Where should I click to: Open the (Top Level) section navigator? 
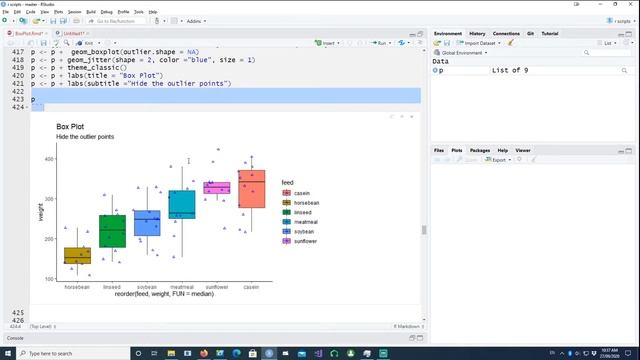[43, 327]
